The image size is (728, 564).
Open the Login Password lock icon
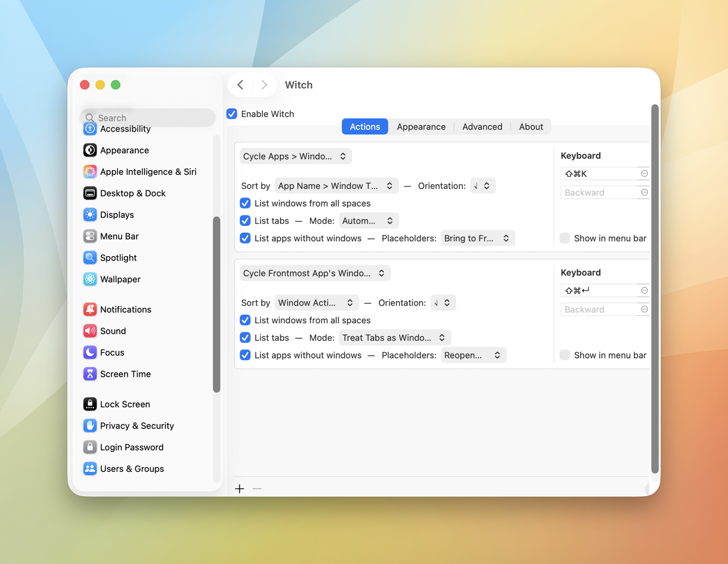tap(90, 447)
